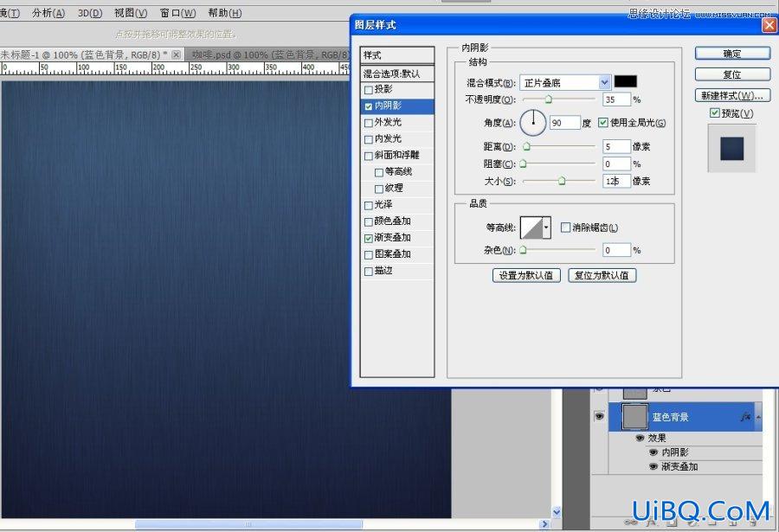Collapse effects arrow on 蓝色背景 layer
This screenshot has width=779, height=532.
click(x=758, y=417)
